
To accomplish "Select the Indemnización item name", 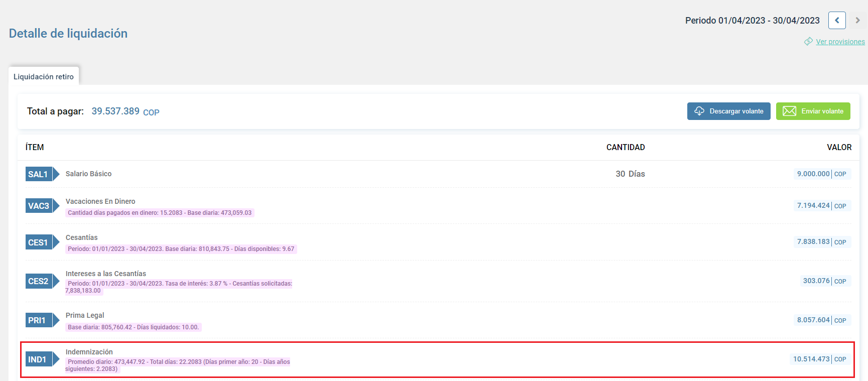I will 89,352.
